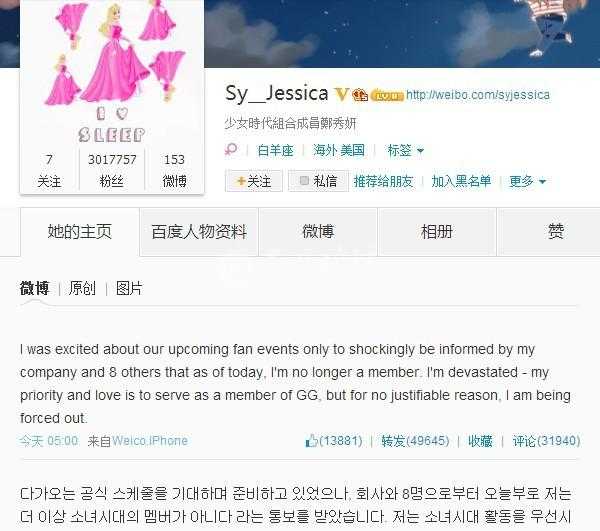Click the plus icon in the 关注 follow button
This screenshot has height=531, width=600.
pyautogui.click(x=241, y=181)
